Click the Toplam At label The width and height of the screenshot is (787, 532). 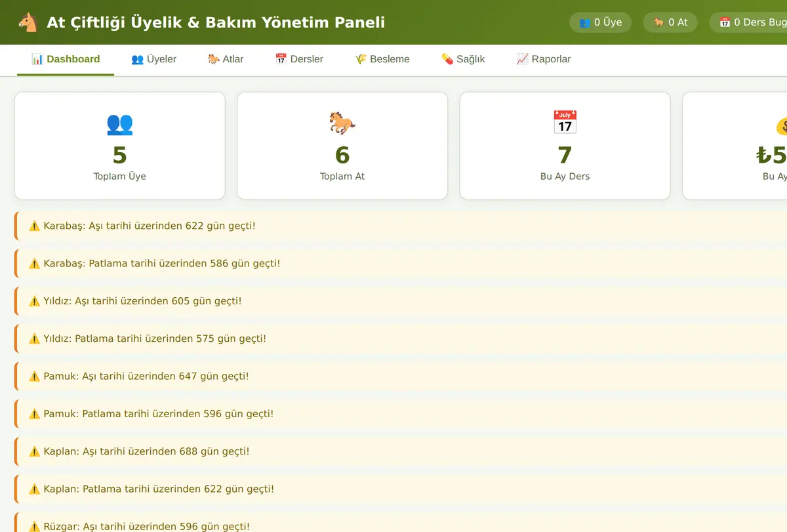pyautogui.click(x=342, y=176)
